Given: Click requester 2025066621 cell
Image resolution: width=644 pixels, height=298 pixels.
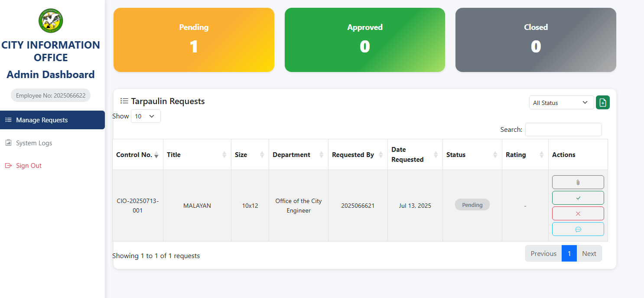Looking at the screenshot, I should pos(358,206).
